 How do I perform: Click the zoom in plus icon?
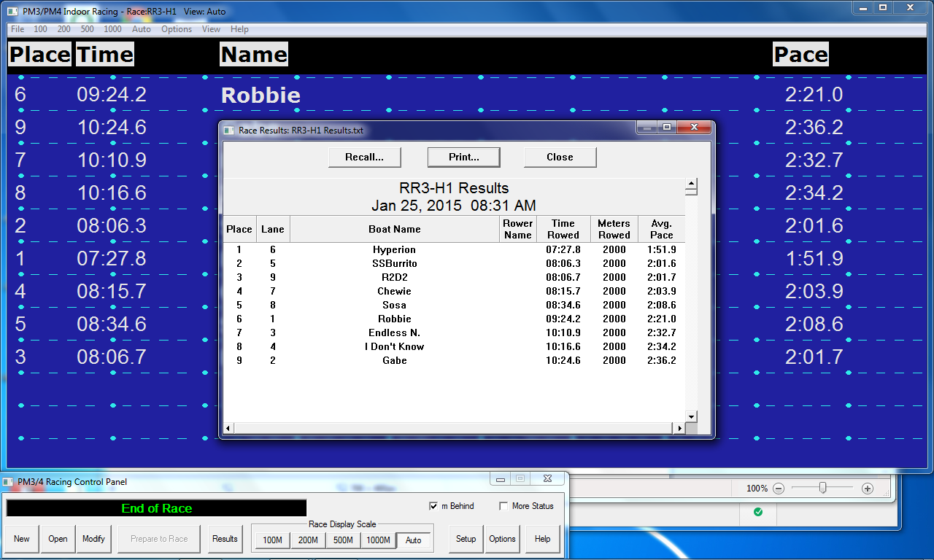point(868,489)
